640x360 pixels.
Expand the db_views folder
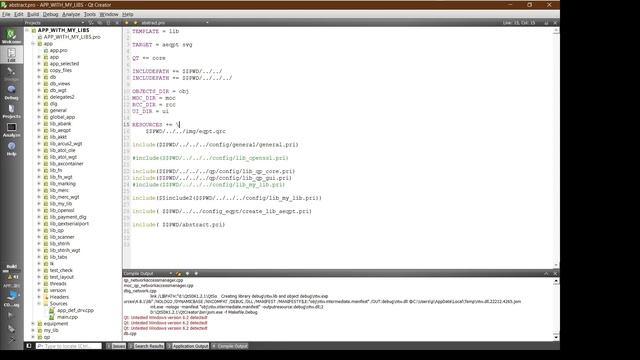pos(39,84)
